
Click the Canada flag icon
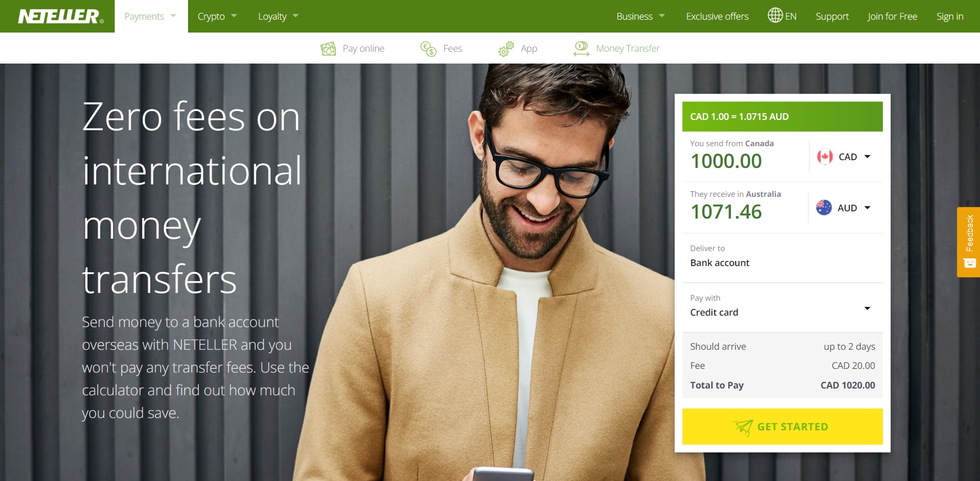825,157
